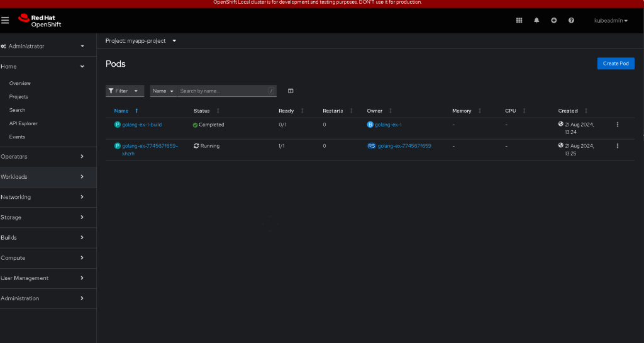Open the manage columns icon
The width and height of the screenshot is (644, 343).
pos(291,91)
